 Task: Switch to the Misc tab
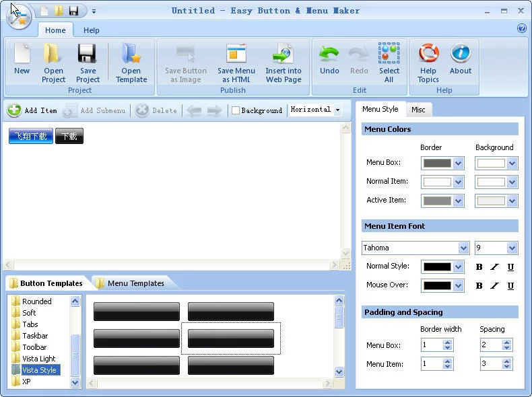pos(418,110)
